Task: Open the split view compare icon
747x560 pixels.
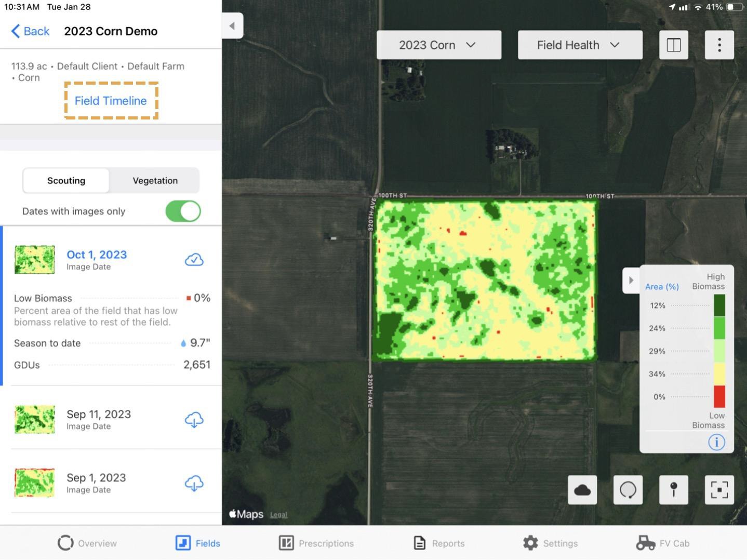Action: (x=673, y=45)
